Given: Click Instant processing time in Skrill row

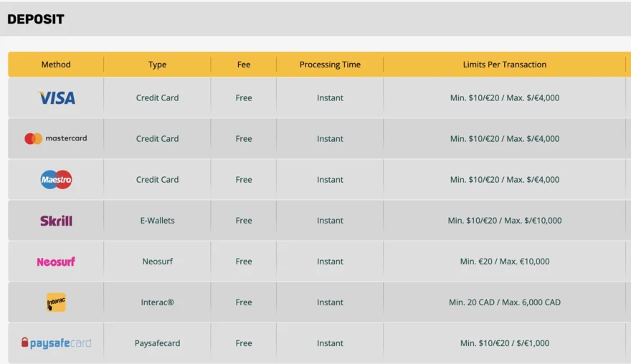Looking at the screenshot, I should (330, 221).
